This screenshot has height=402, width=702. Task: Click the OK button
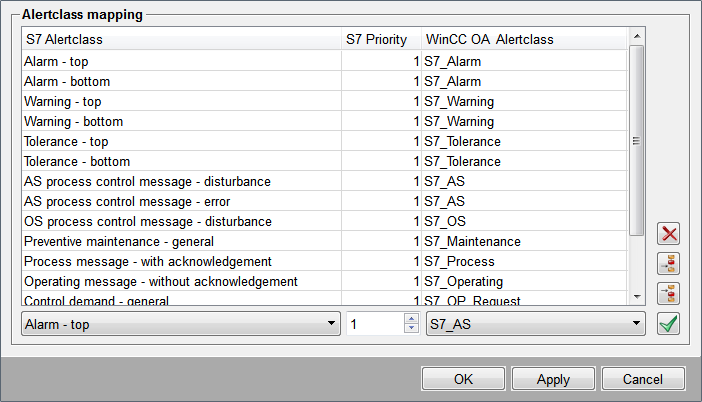(463, 379)
